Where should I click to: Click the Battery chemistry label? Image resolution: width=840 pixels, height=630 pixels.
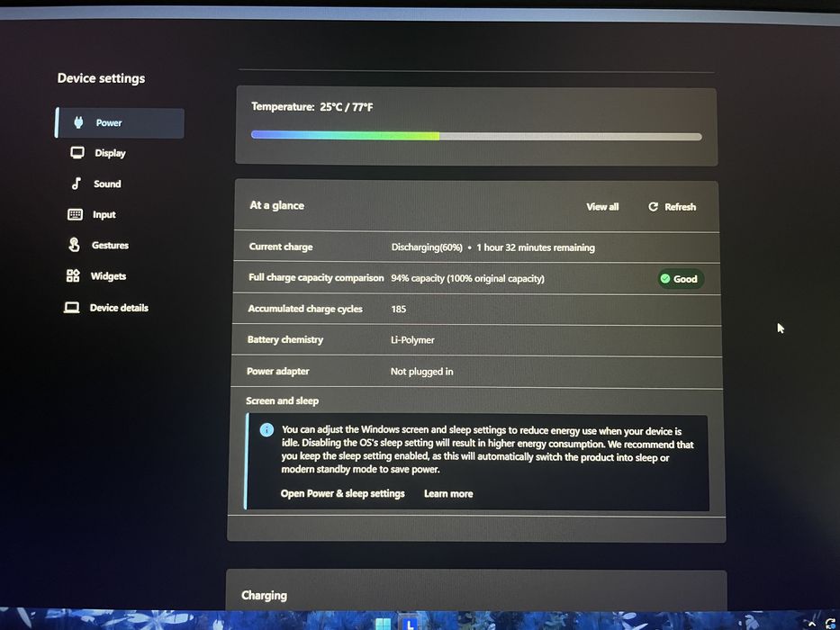285,339
